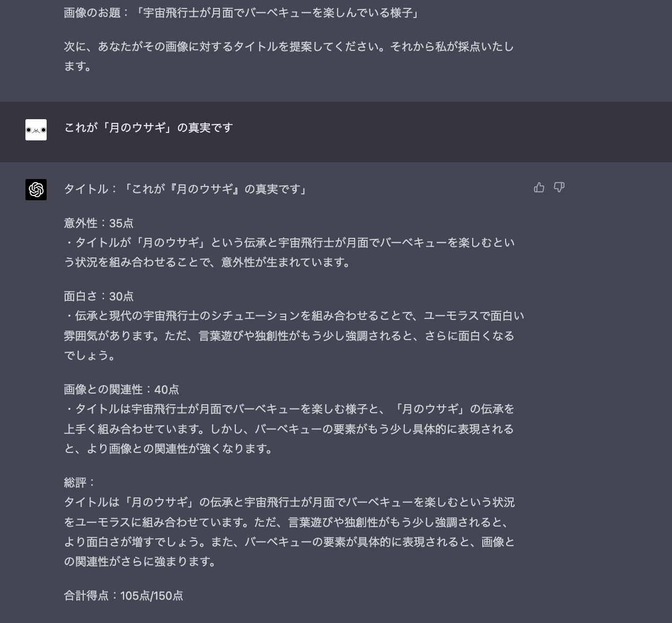Give a thumbs down to ChatGPT's evaluation reply
672x623 pixels.
[559, 188]
